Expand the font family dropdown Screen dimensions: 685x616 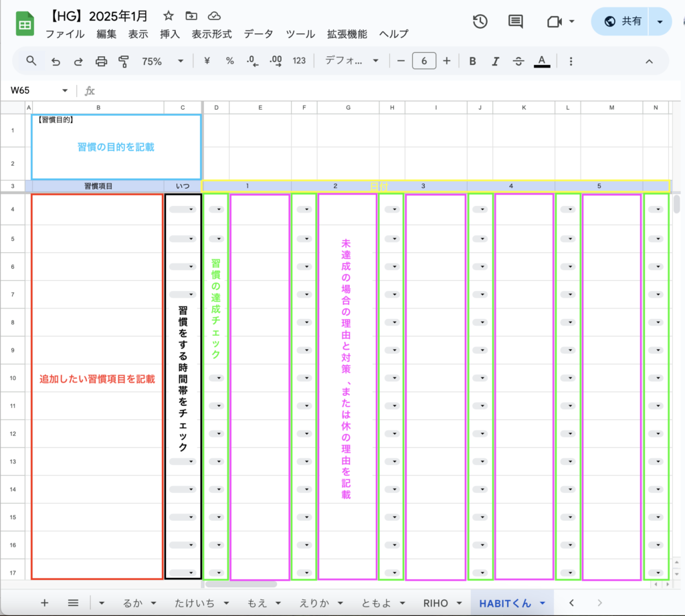coord(352,61)
